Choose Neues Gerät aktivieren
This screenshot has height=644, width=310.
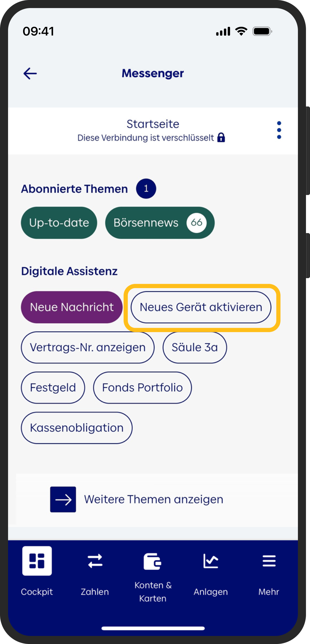click(201, 307)
